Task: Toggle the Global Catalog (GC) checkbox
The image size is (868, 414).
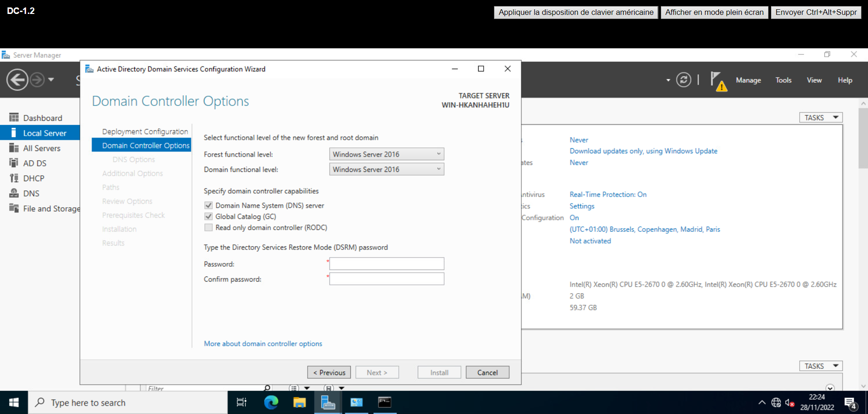Action: pos(209,217)
